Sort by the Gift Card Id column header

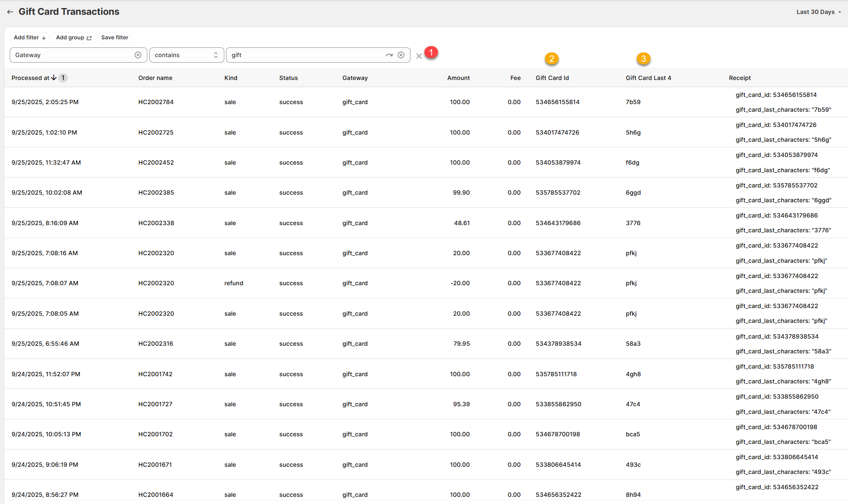tap(552, 78)
